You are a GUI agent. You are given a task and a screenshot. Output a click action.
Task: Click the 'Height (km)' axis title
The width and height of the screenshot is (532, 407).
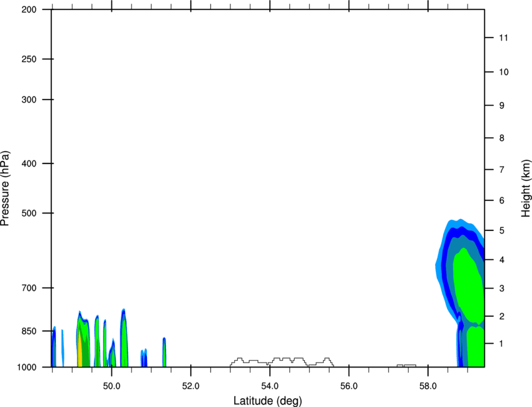click(x=526, y=188)
